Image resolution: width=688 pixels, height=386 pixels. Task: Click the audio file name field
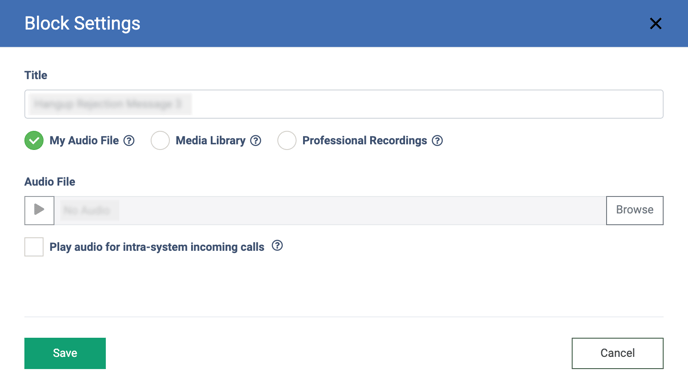tap(330, 210)
